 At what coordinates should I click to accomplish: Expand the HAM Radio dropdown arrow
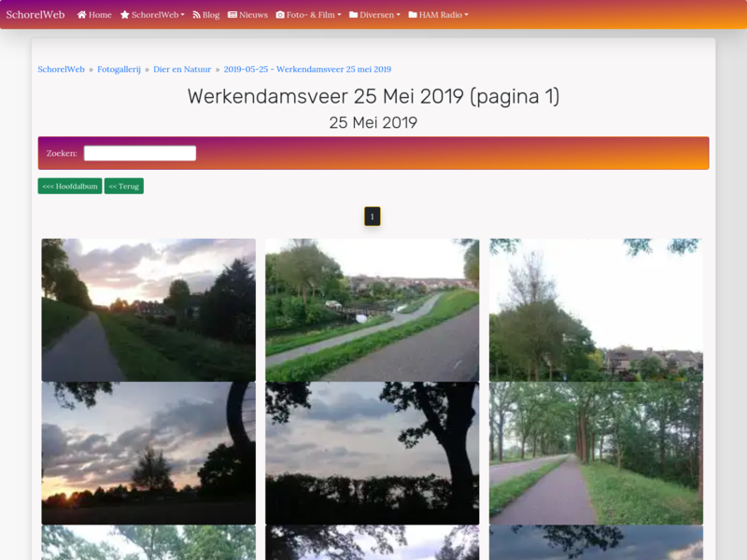click(466, 15)
